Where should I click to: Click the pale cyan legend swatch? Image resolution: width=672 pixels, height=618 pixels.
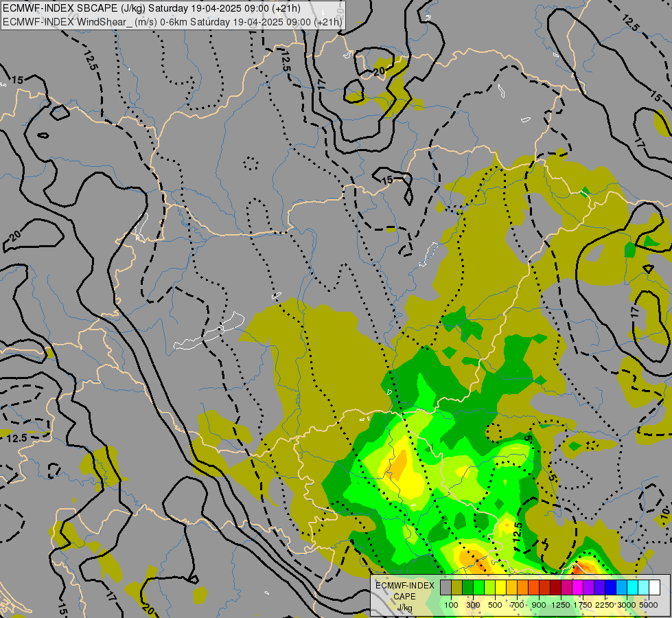[644, 587]
